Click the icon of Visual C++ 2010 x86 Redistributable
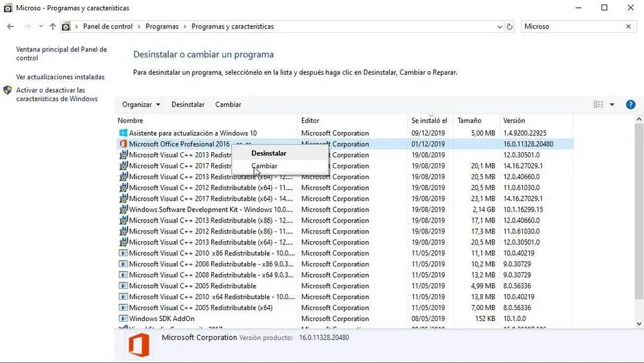 click(x=123, y=253)
